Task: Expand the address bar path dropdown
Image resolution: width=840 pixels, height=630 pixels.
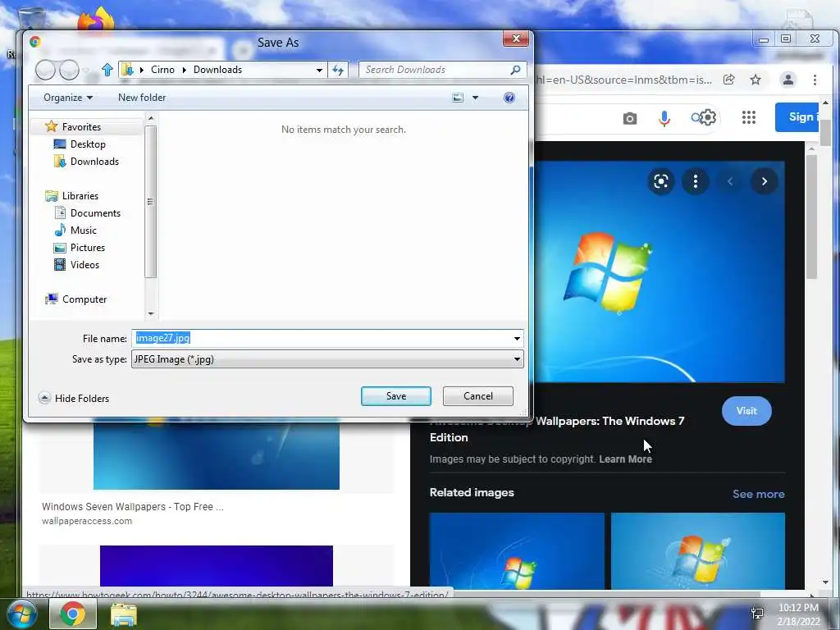Action: point(319,70)
